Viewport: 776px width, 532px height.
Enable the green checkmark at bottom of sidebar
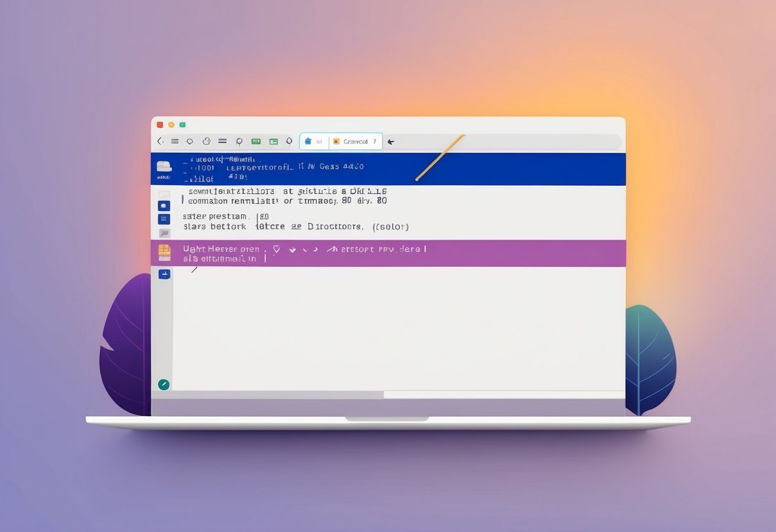pos(164,384)
